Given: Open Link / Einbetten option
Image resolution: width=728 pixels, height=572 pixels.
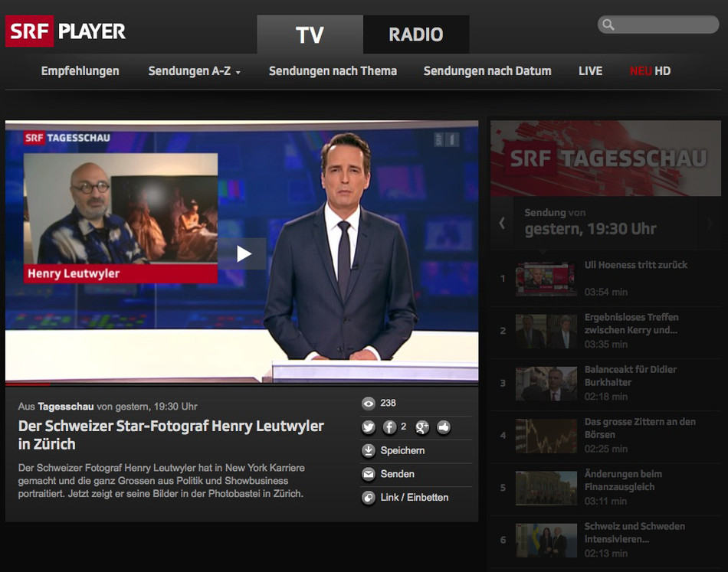Looking at the screenshot, I should coord(415,497).
